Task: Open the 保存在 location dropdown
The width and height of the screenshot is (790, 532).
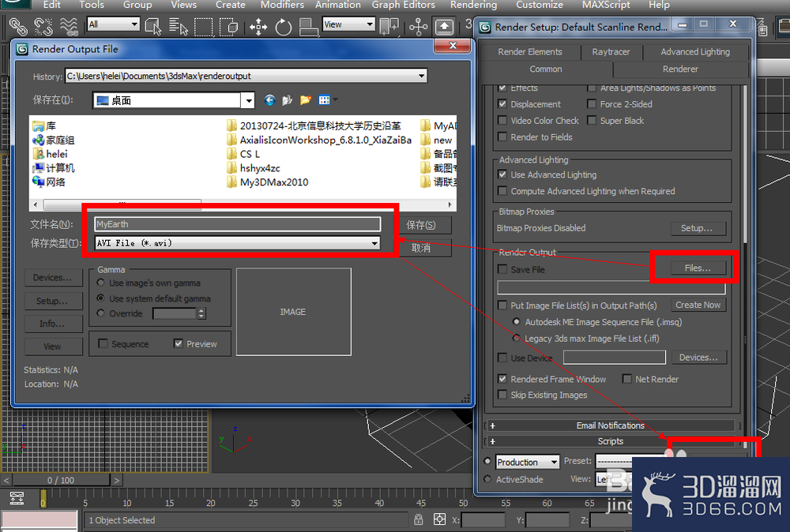Action: [248, 101]
